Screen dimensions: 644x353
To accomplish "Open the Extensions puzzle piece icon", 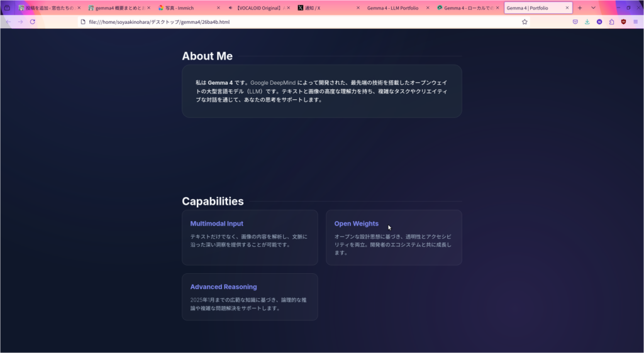I will click(611, 21).
